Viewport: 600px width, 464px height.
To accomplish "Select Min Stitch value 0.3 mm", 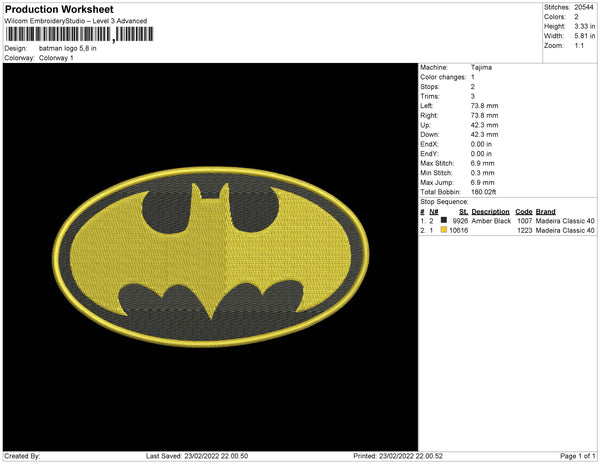I will [x=483, y=173].
